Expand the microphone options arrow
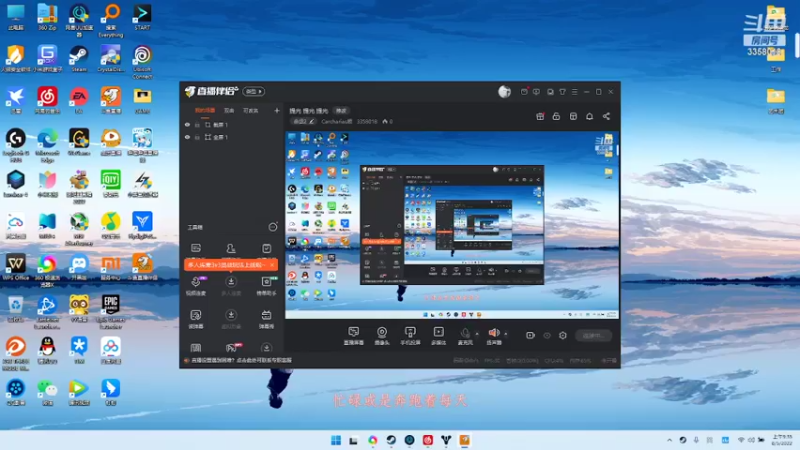Image resolution: width=800 pixels, height=450 pixels. pos(477,334)
